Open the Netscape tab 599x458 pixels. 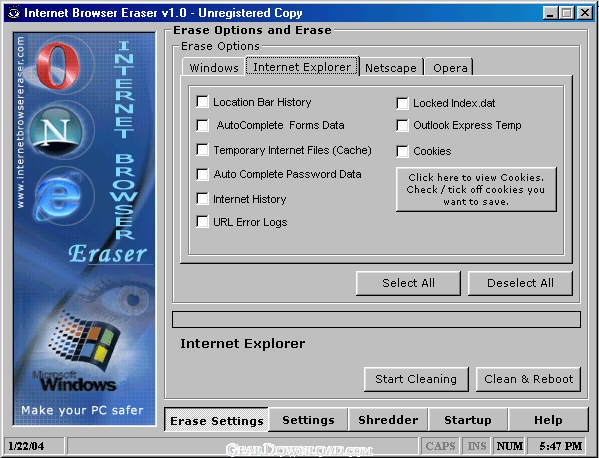coord(391,68)
